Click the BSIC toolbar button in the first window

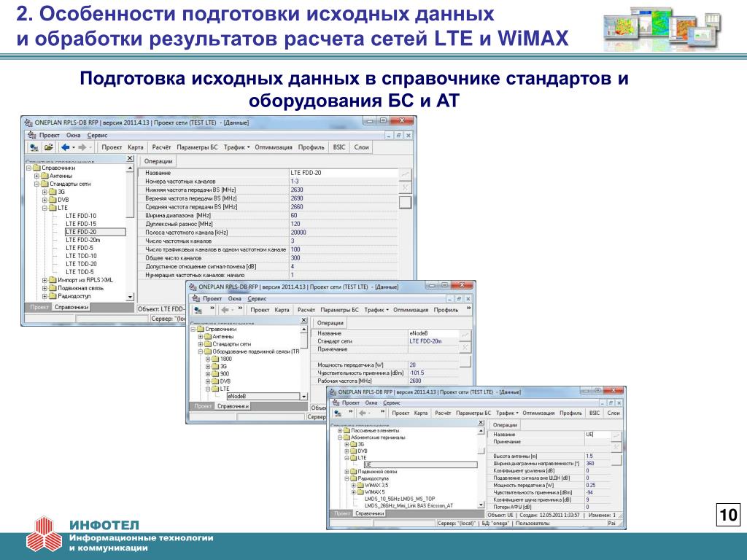point(339,147)
